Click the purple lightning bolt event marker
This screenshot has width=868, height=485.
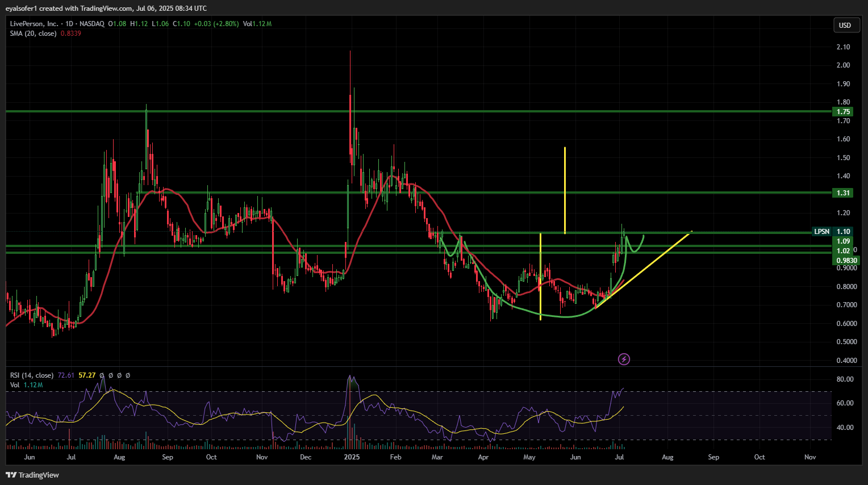[x=624, y=359]
